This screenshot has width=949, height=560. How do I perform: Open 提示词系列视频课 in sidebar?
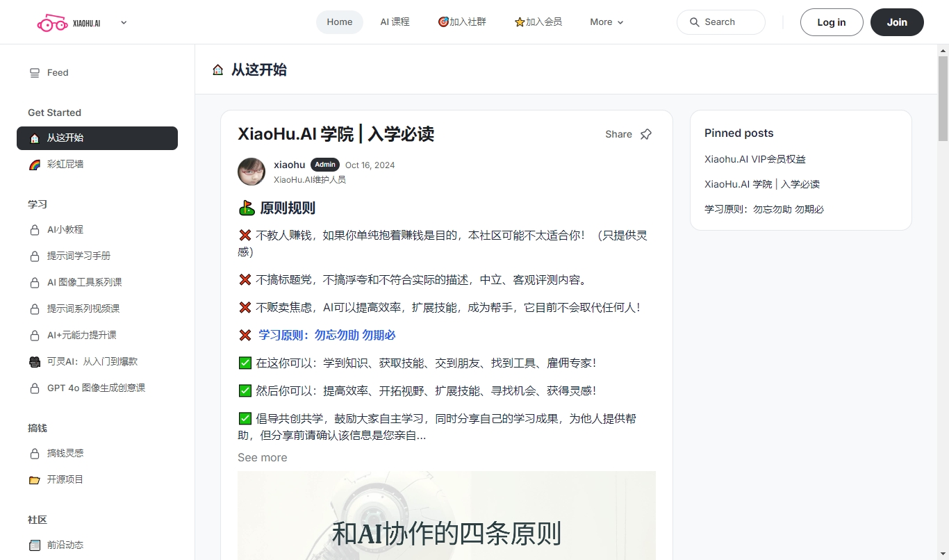coord(97,309)
